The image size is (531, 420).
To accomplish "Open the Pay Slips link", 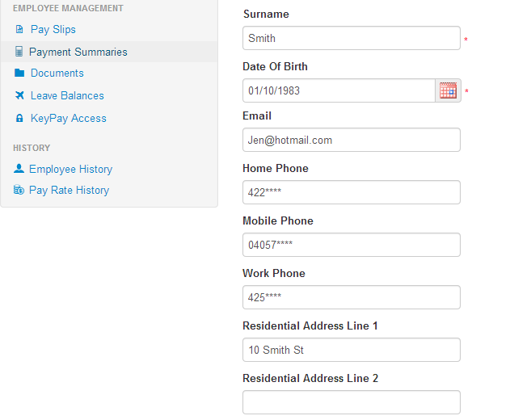I will 53,30.
